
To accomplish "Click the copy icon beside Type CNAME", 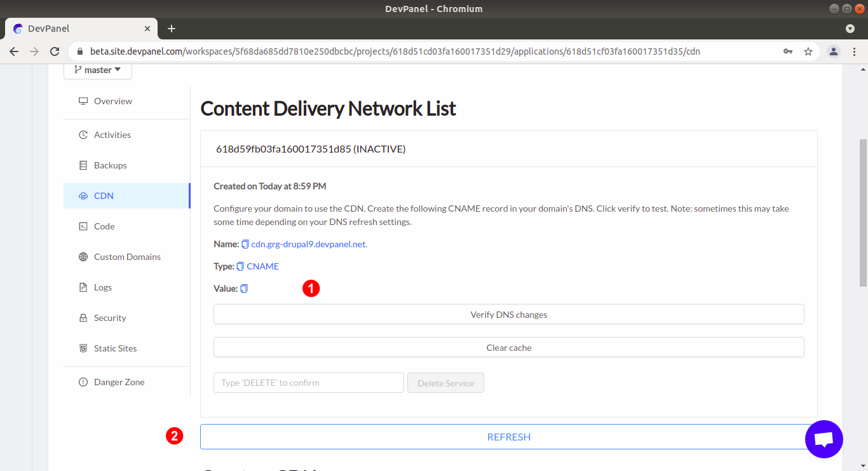I will tap(240, 266).
